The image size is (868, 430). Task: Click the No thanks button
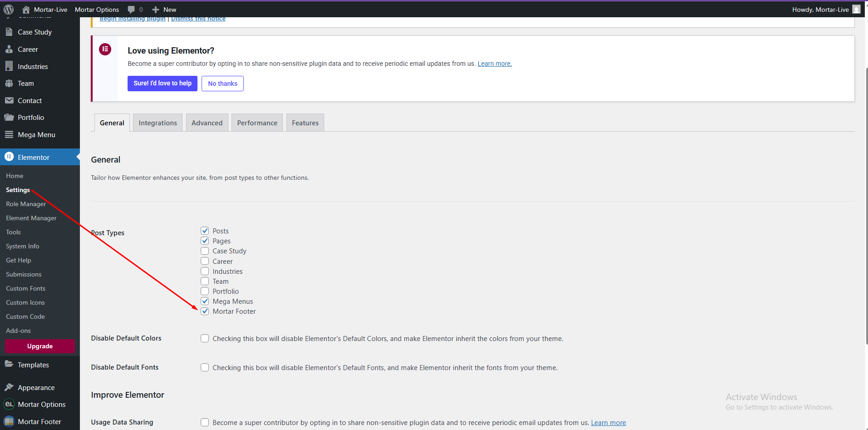pyautogui.click(x=222, y=84)
